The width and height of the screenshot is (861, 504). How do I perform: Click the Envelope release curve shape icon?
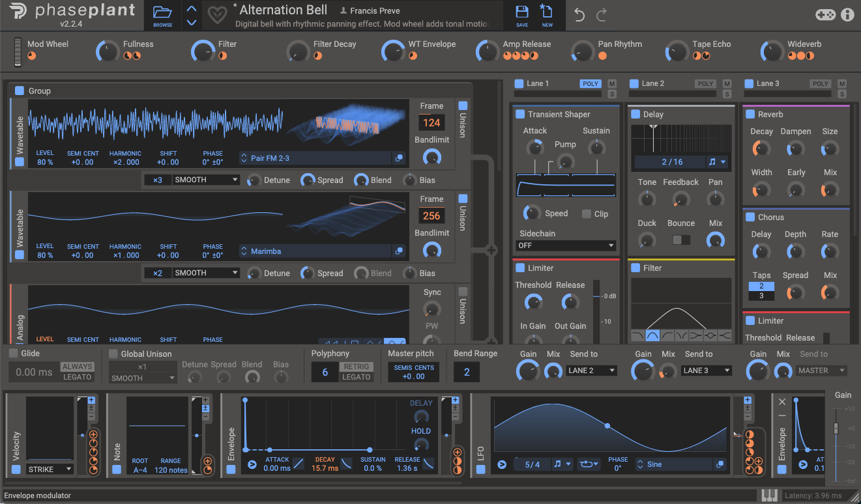[x=429, y=464]
